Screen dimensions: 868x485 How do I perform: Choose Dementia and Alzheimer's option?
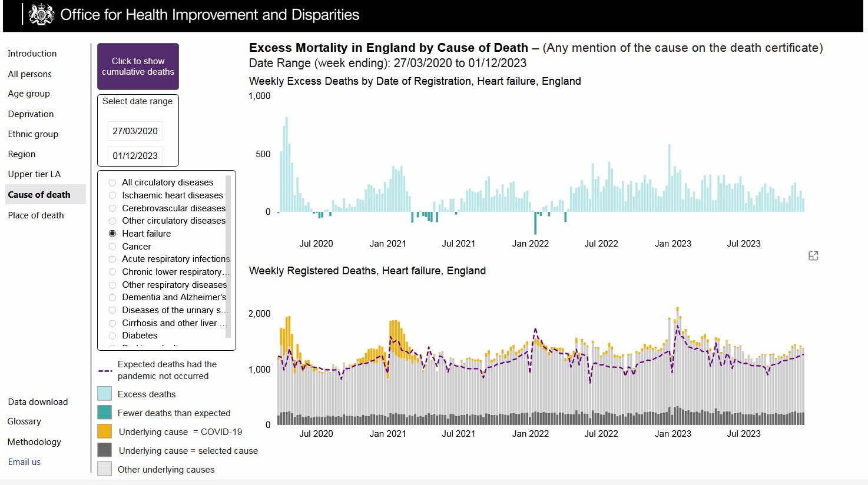(x=112, y=297)
